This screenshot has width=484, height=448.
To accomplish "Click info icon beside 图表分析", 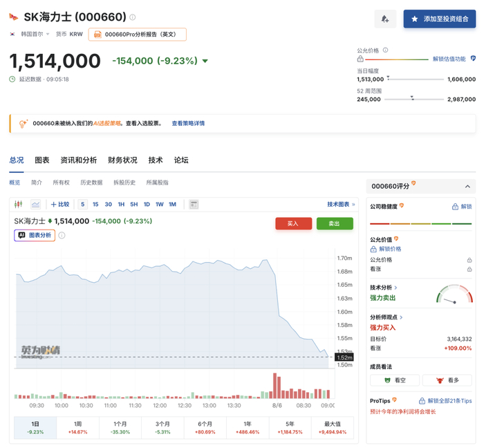I will 62,236.
